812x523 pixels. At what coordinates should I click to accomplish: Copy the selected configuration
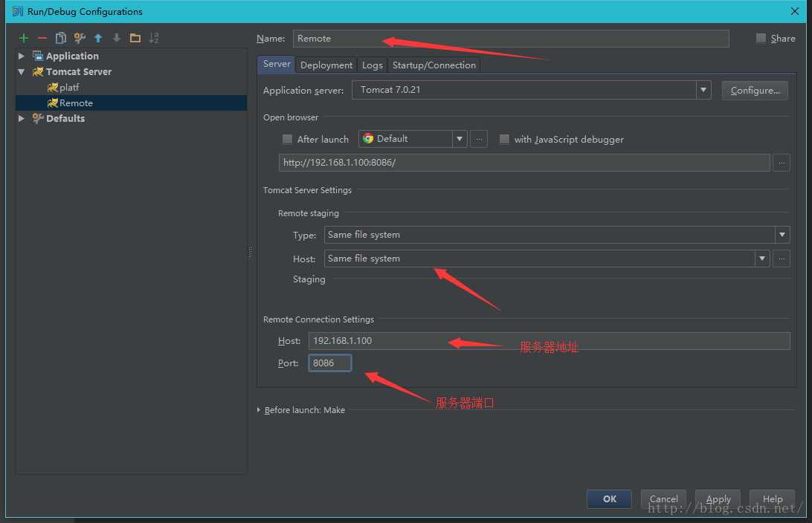point(61,38)
